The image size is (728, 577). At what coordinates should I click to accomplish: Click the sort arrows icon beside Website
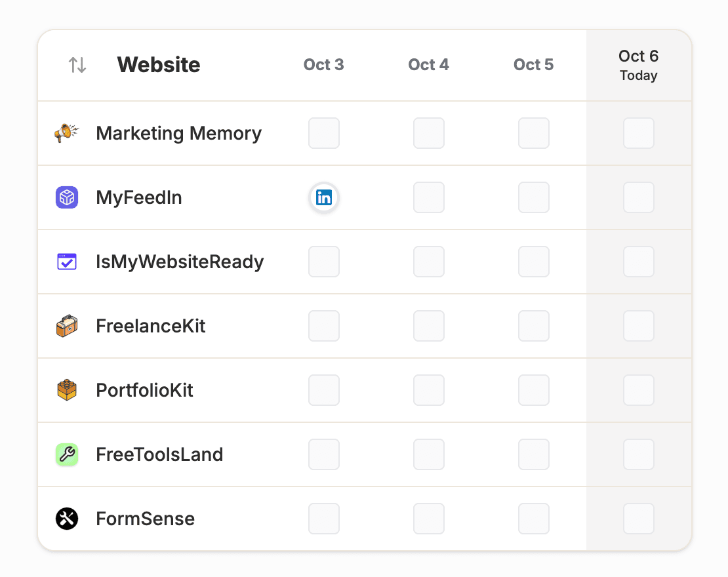77,65
